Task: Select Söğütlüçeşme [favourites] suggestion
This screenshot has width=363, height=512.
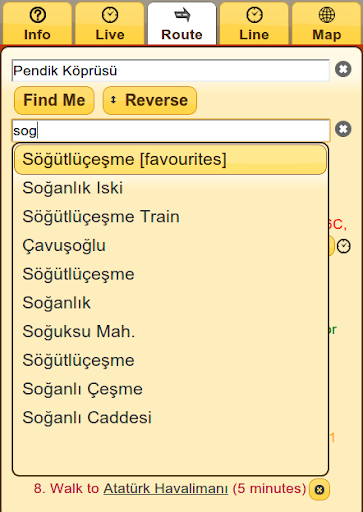Action: 170,159
